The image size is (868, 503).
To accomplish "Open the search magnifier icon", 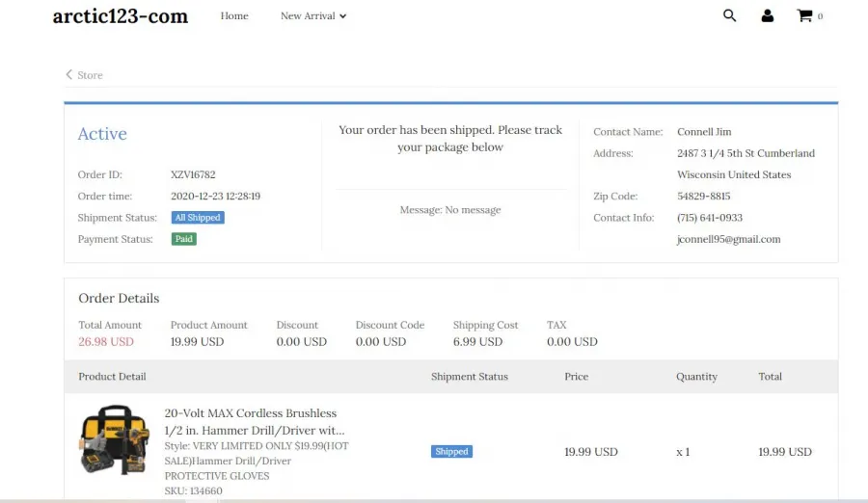I will click(x=730, y=15).
